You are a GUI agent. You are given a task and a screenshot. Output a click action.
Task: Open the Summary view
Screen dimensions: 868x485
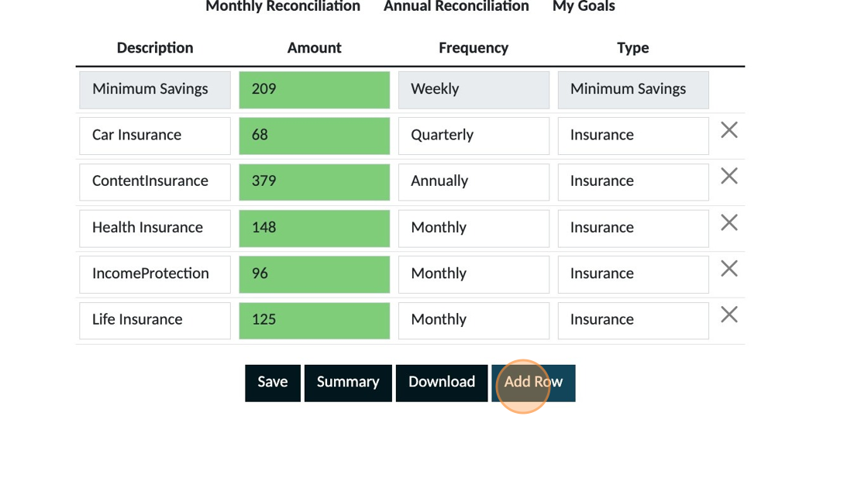point(348,384)
